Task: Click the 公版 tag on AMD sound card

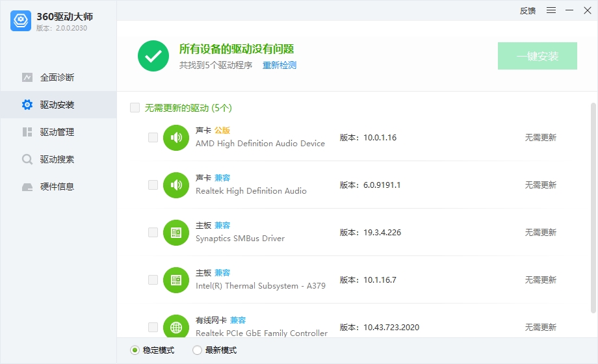Action: coord(222,131)
